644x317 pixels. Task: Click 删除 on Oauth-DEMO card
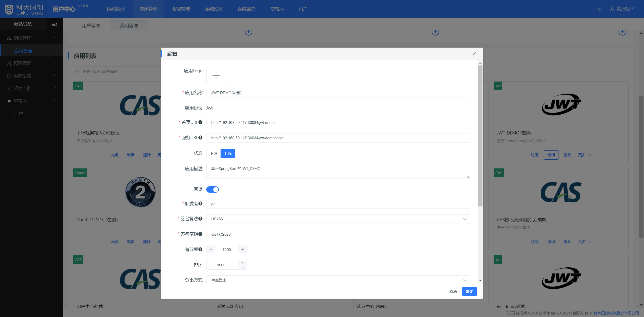pyautogui.click(x=147, y=242)
